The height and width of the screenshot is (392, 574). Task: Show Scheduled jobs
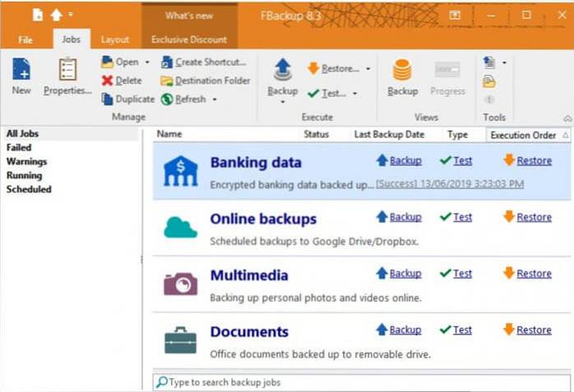(x=29, y=189)
